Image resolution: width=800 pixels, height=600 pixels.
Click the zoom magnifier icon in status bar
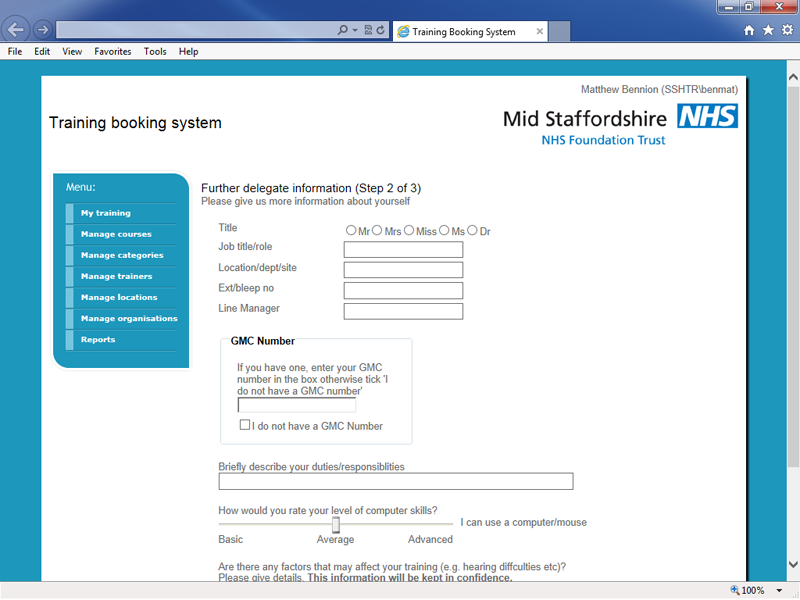[x=735, y=590]
